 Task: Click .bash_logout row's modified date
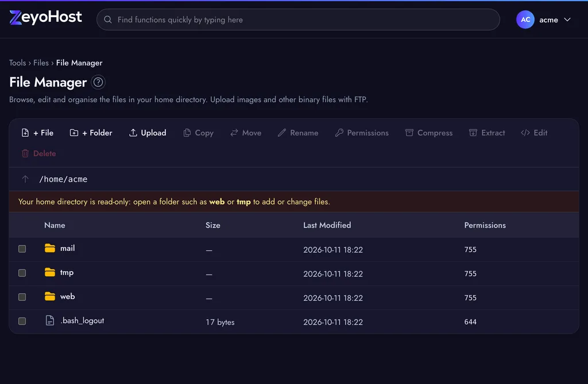pos(333,322)
